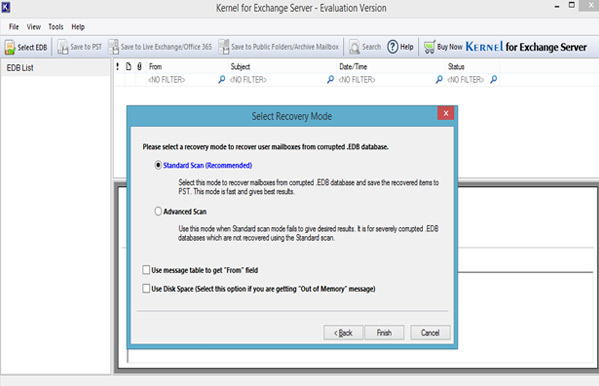Click the Kernel app icon in title bar
The image size is (599, 386).
[x=5, y=7]
